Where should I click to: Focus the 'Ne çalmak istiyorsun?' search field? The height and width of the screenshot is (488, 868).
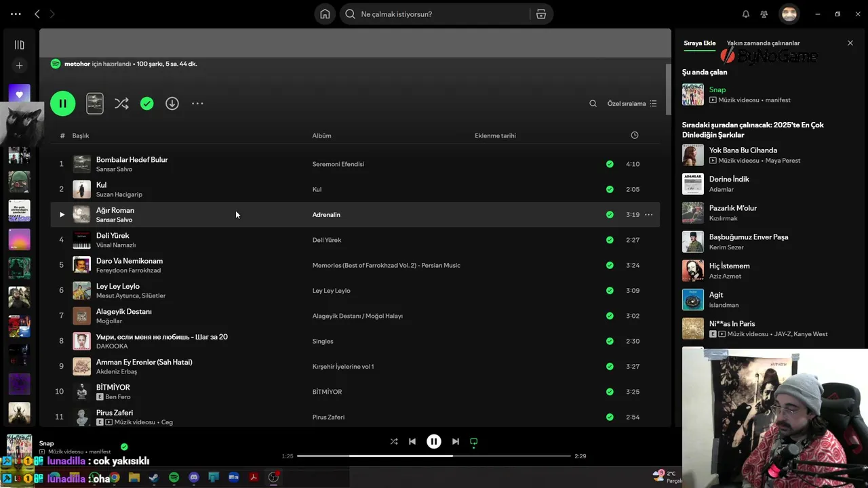point(434,14)
